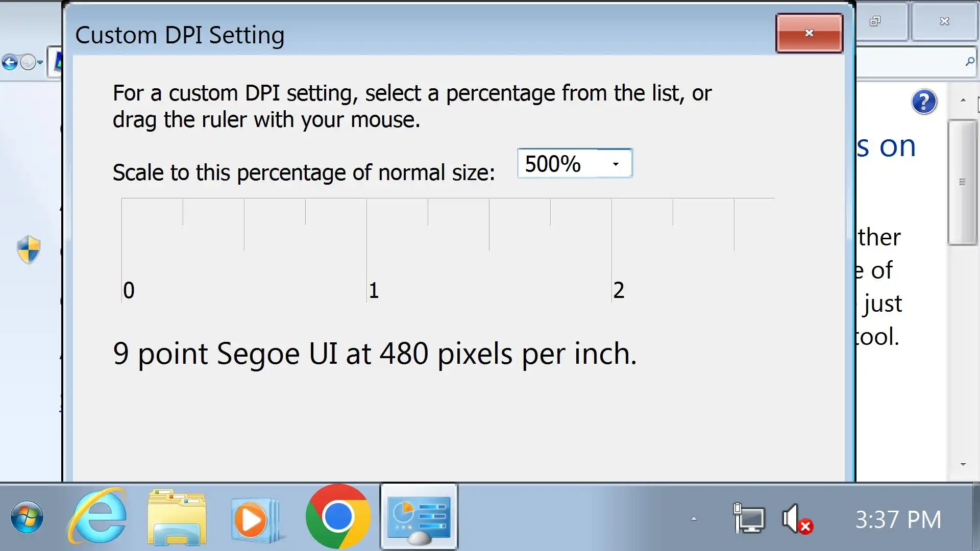Click the vertical scrollbar thumb
The image size is (980, 551).
click(x=962, y=182)
